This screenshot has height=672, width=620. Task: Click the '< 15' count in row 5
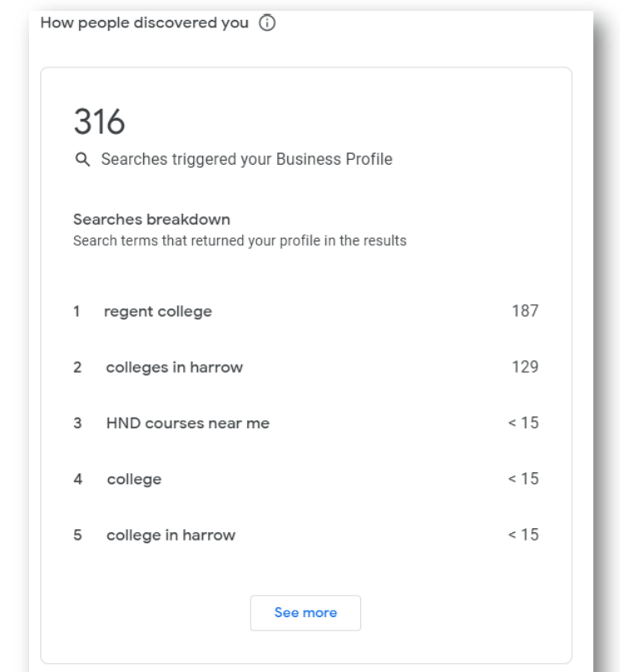[x=523, y=535]
